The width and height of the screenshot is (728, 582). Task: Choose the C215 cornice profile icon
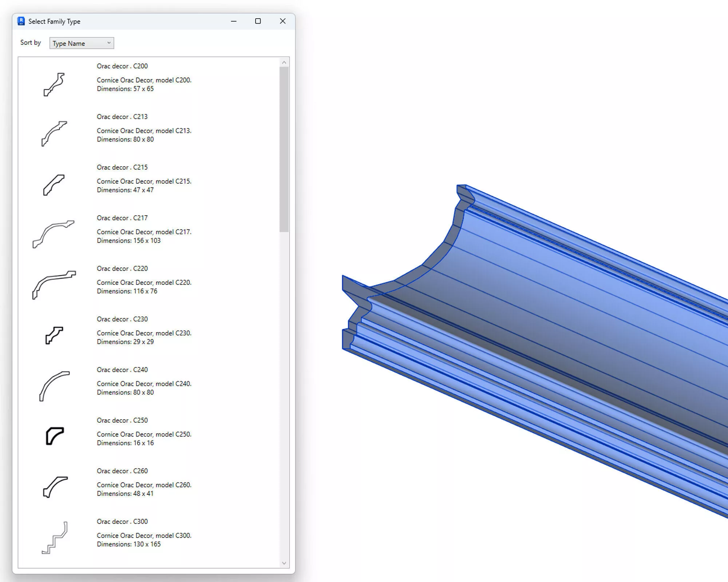[x=54, y=185]
